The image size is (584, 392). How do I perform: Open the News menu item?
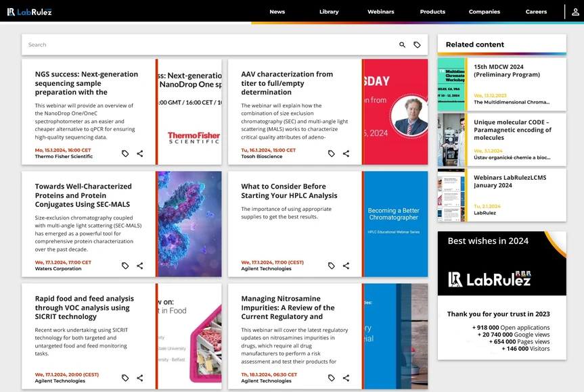[x=277, y=11]
